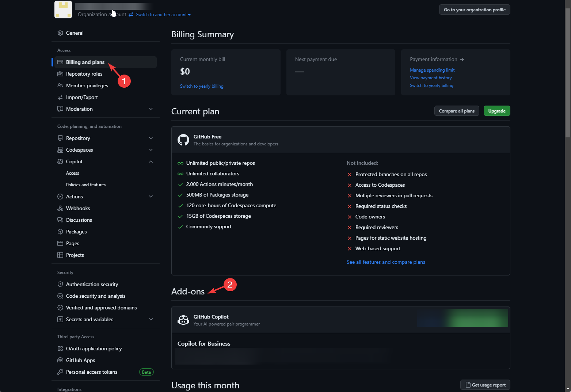This screenshot has height=392, width=571.
Task: Click the green Upgrade button
Action: (x=496, y=111)
